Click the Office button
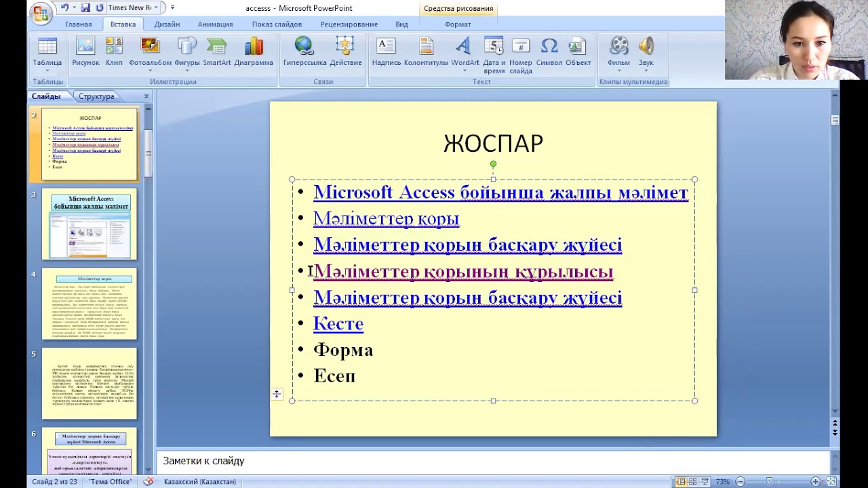Screen dimensions: 868x488 (x=41, y=12)
